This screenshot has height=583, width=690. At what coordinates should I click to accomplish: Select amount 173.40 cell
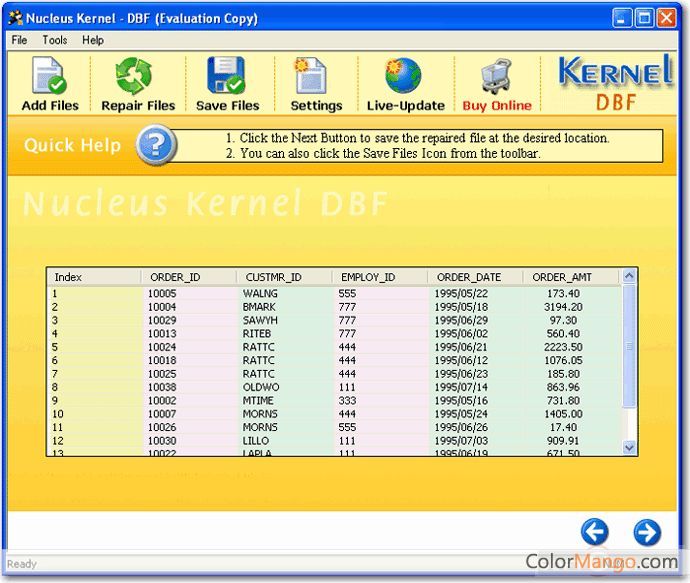click(563, 293)
